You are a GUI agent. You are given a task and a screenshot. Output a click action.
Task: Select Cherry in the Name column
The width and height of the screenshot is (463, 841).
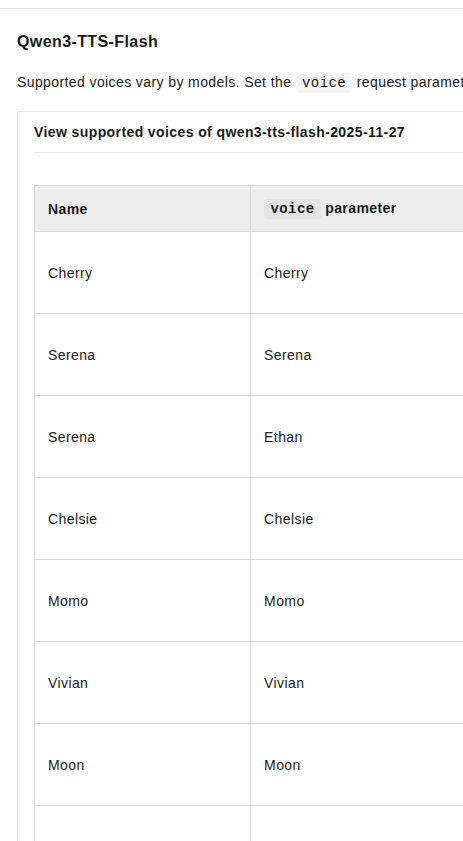[x=70, y=273]
